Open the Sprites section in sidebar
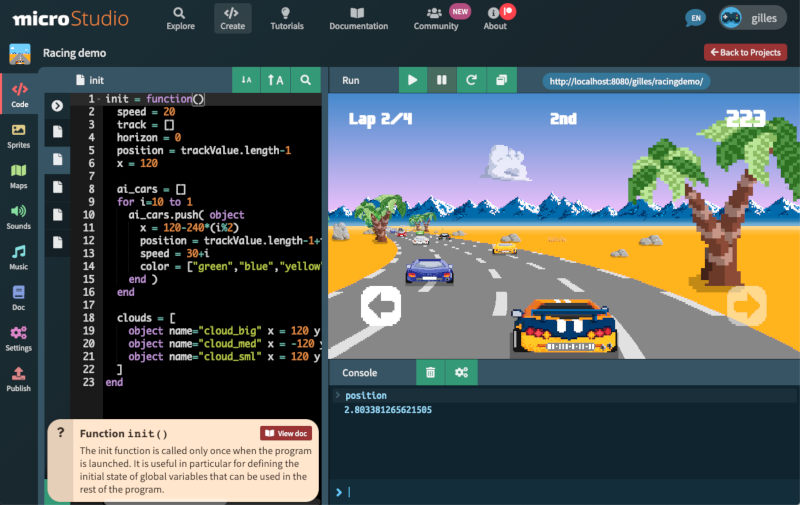Screen dimensions: 800x505 pos(18,135)
